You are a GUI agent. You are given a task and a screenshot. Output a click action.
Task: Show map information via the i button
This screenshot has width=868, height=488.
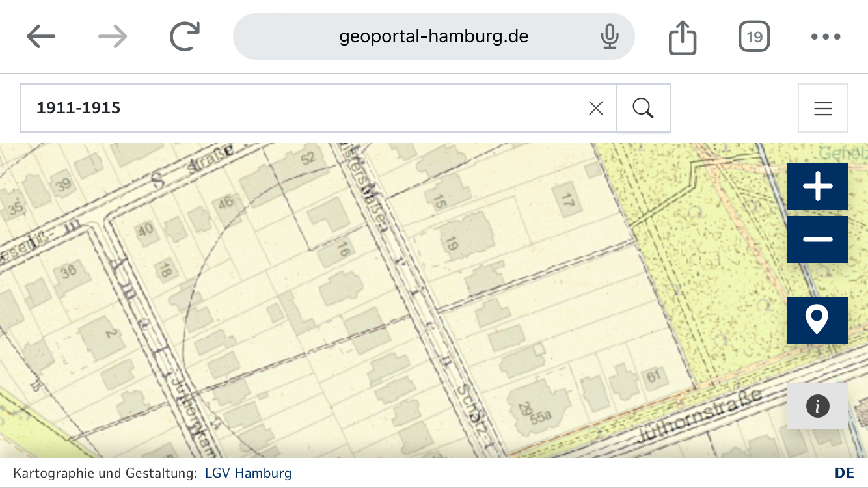pyautogui.click(x=818, y=406)
